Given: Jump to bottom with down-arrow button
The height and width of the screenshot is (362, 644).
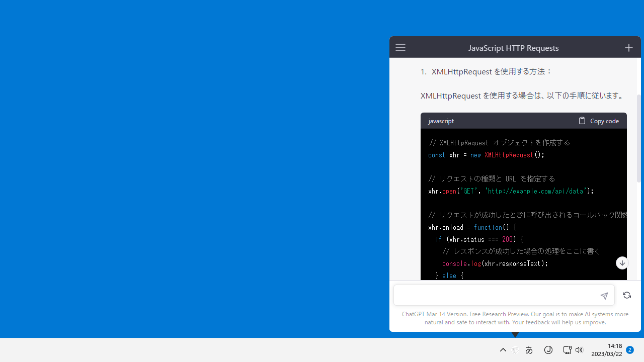Looking at the screenshot, I should click(x=622, y=263).
